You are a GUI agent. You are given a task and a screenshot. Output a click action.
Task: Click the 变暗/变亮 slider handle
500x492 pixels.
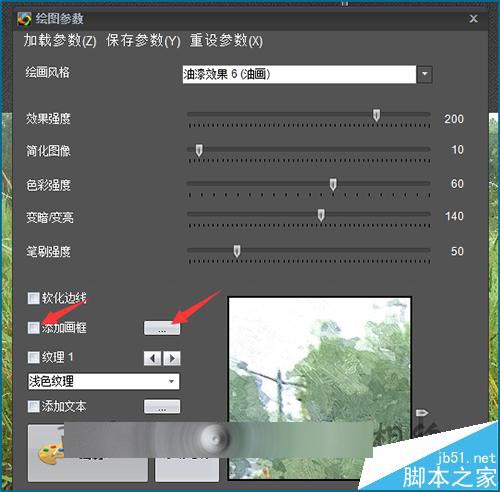tap(321, 215)
